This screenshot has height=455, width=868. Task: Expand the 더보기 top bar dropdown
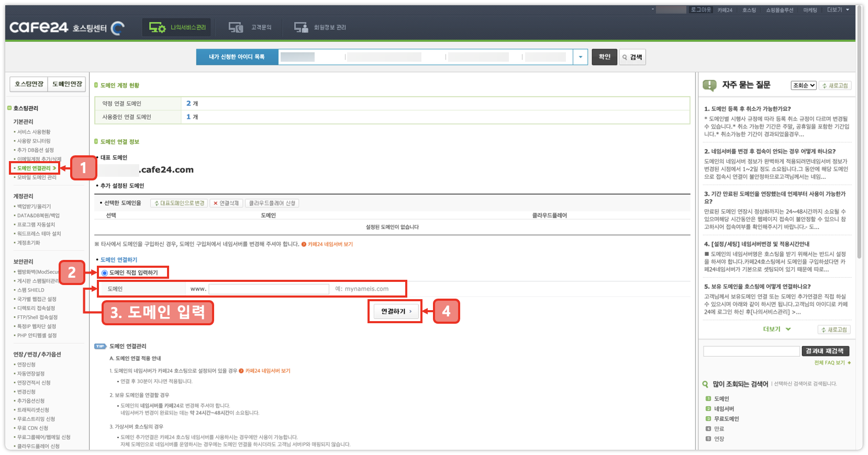pyautogui.click(x=838, y=10)
